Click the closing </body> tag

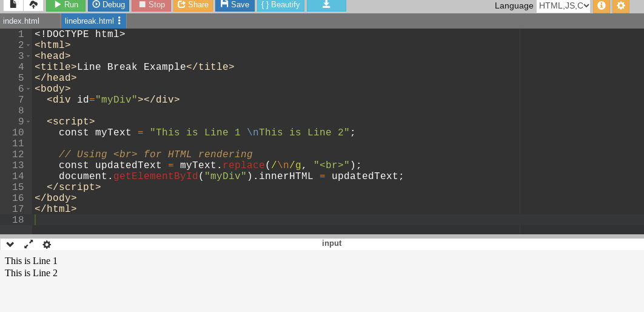pyautogui.click(x=55, y=198)
